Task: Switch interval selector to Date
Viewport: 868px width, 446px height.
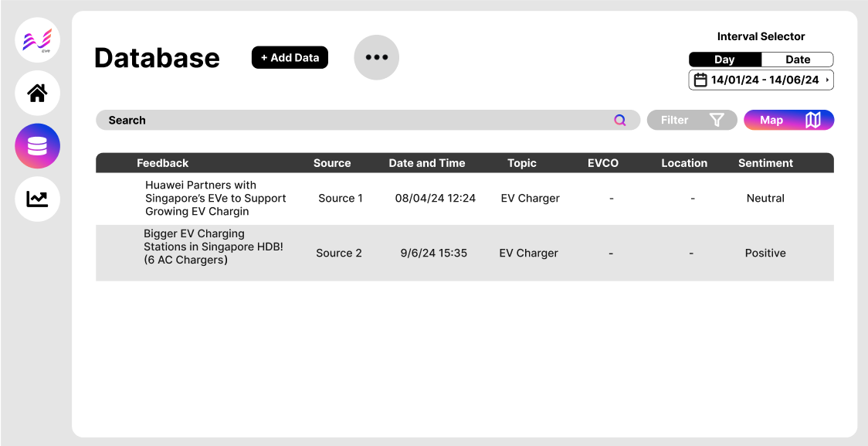Action: [x=798, y=60]
